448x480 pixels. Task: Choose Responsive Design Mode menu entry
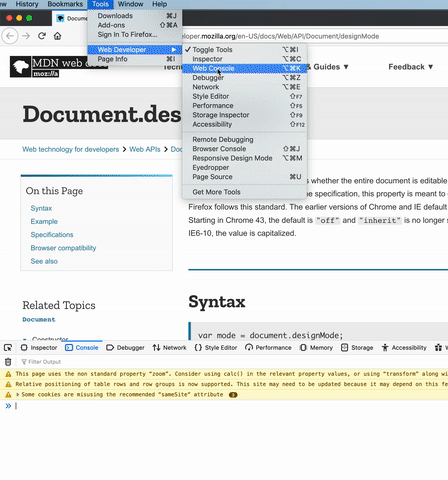coord(245,158)
